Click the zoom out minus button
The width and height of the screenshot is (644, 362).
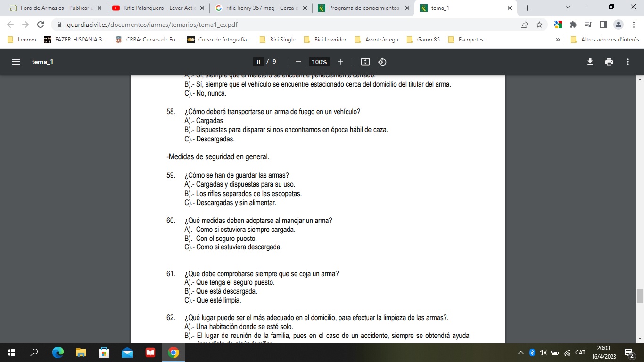pyautogui.click(x=298, y=62)
